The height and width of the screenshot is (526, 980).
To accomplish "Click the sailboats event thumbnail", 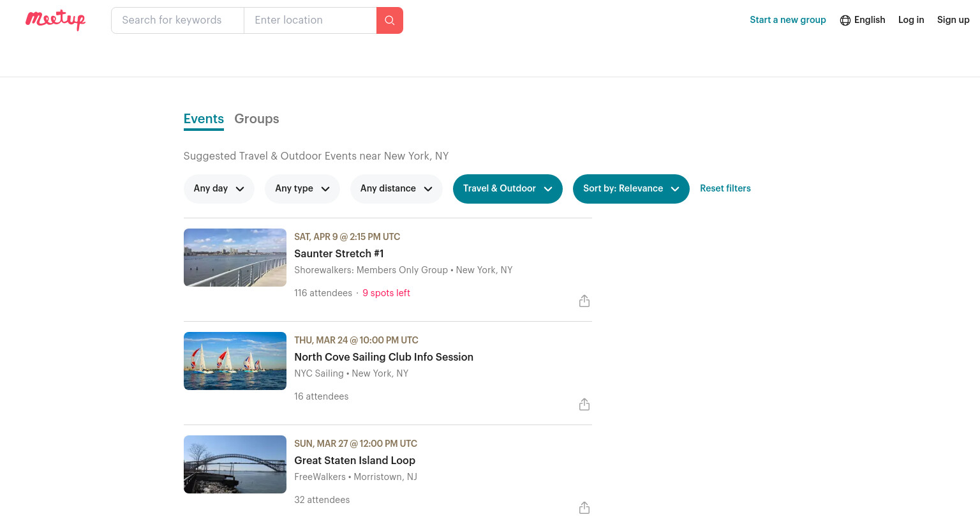I will [235, 361].
